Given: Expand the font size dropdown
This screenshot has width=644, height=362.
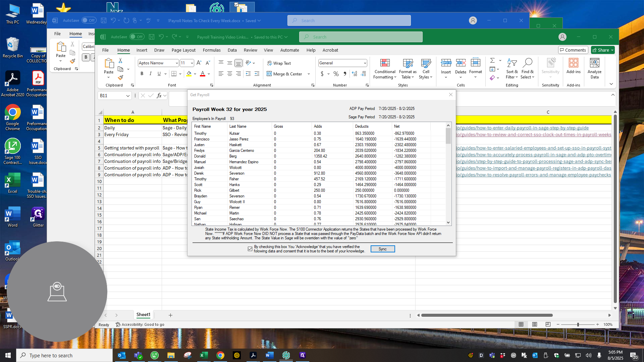Looking at the screenshot, I should point(192,63).
